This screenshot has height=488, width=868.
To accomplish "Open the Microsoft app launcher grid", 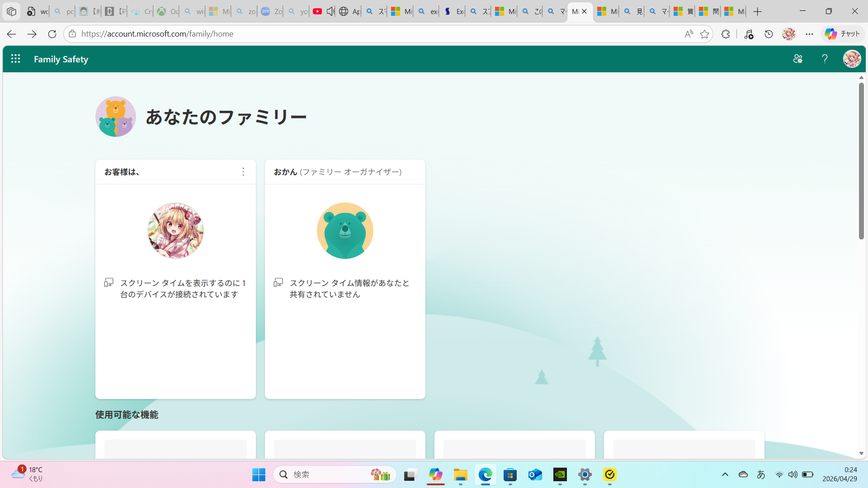I will 15,59.
